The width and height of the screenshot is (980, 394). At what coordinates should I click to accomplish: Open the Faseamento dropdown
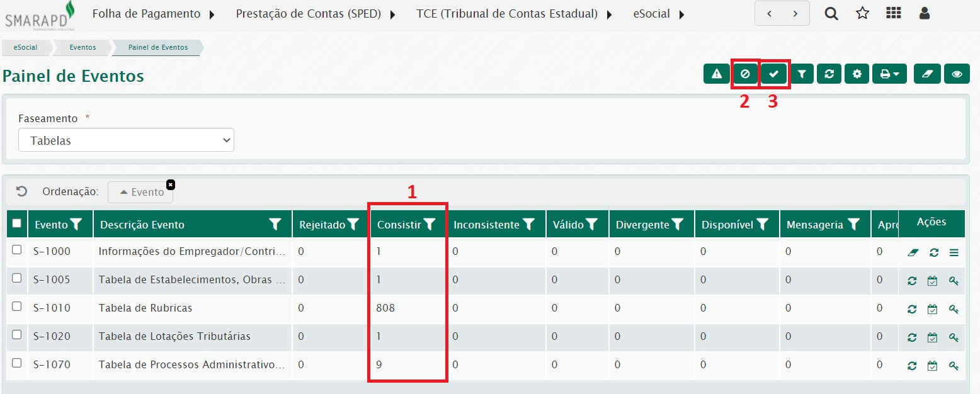pyautogui.click(x=126, y=140)
